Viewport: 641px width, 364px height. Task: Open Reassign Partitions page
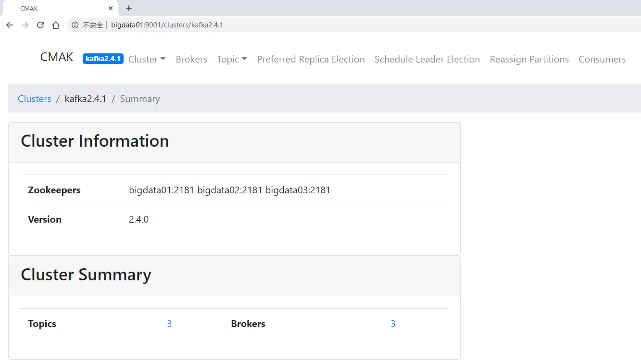[x=529, y=59]
